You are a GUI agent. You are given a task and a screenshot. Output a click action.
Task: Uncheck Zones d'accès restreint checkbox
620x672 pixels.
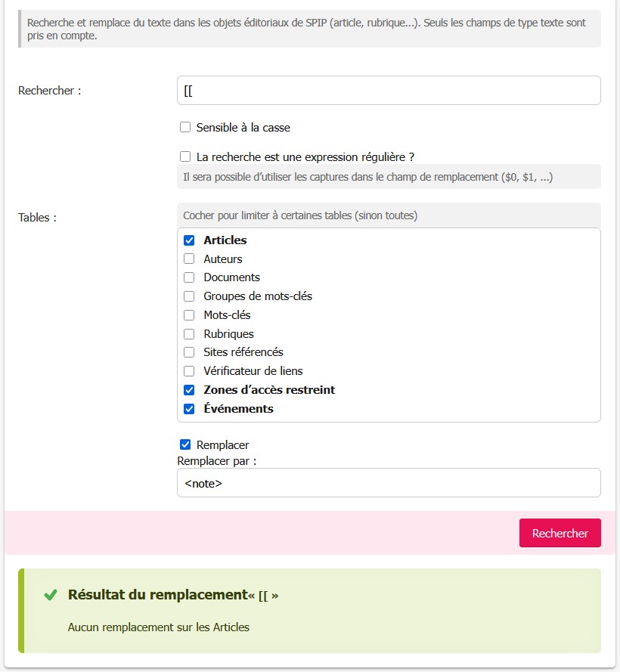pyautogui.click(x=190, y=390)
